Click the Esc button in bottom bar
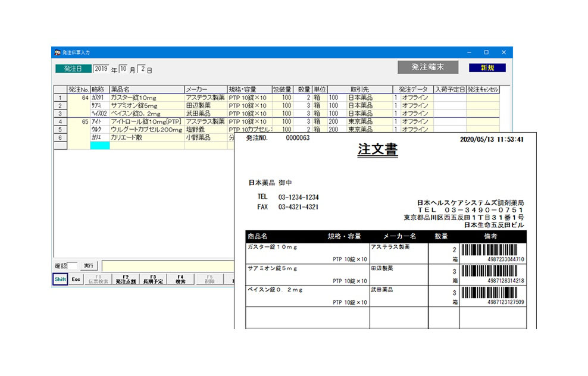The image size is (588, 376). 76,280
